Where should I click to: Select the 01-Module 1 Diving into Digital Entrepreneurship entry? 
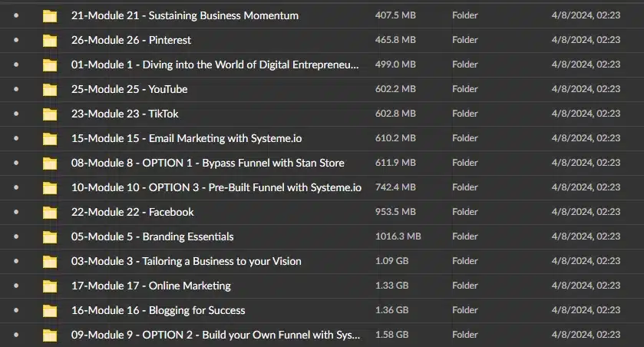click(x=215, y=65)
